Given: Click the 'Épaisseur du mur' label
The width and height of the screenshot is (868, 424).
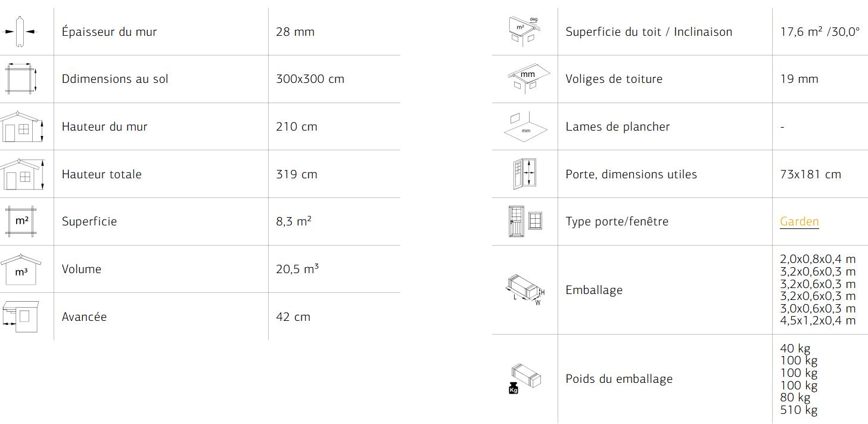Looking at the screenshot, I should tap(109, 32).
